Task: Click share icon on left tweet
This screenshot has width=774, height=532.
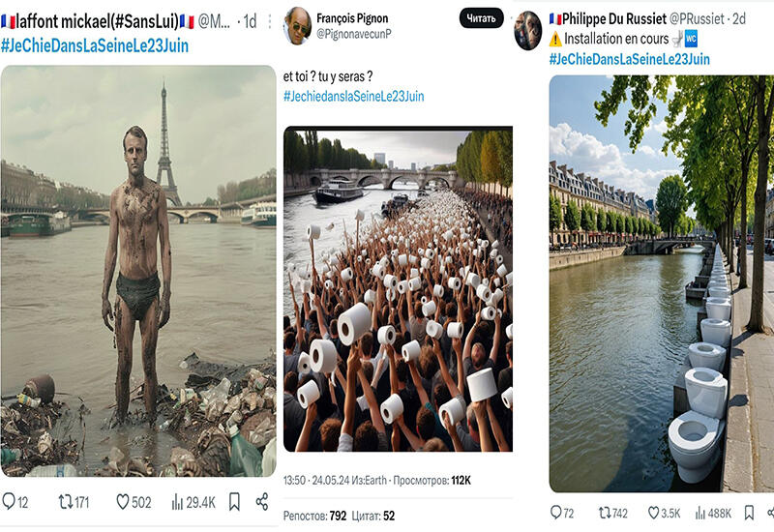Action: pos(262,502)
